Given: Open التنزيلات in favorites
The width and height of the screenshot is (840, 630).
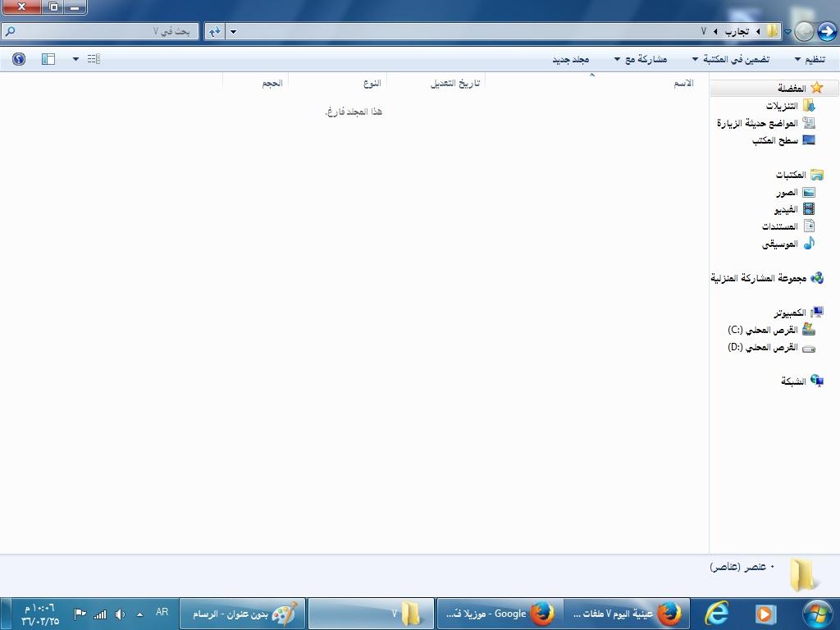Looking at the screenshot, I should (x=782, y=106).
